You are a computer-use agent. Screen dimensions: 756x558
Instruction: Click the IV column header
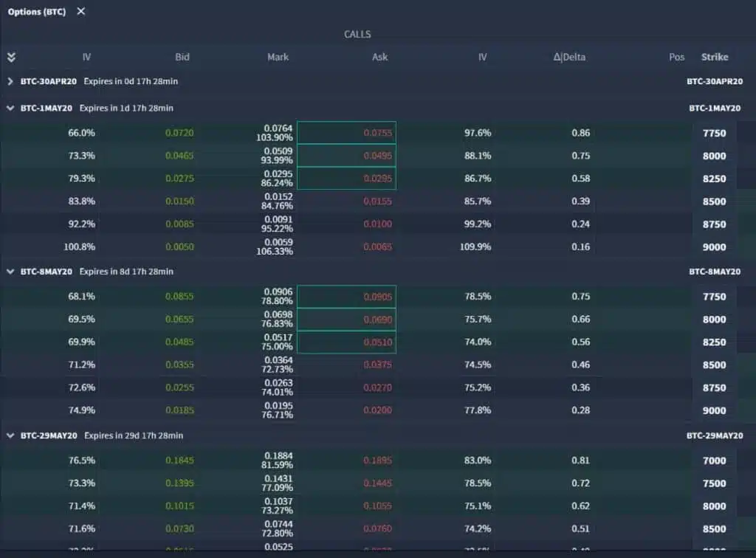pyautogui.click(x=86, y=57)
